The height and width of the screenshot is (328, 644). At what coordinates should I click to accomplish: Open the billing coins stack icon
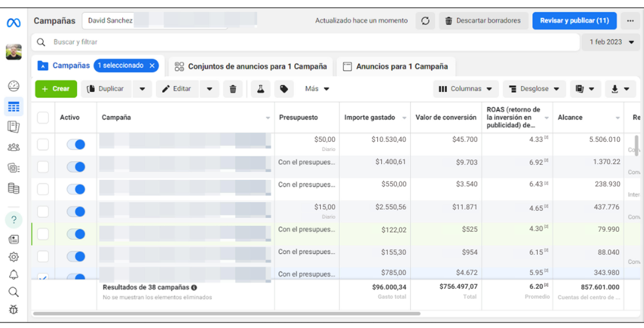tap(13, 189)
